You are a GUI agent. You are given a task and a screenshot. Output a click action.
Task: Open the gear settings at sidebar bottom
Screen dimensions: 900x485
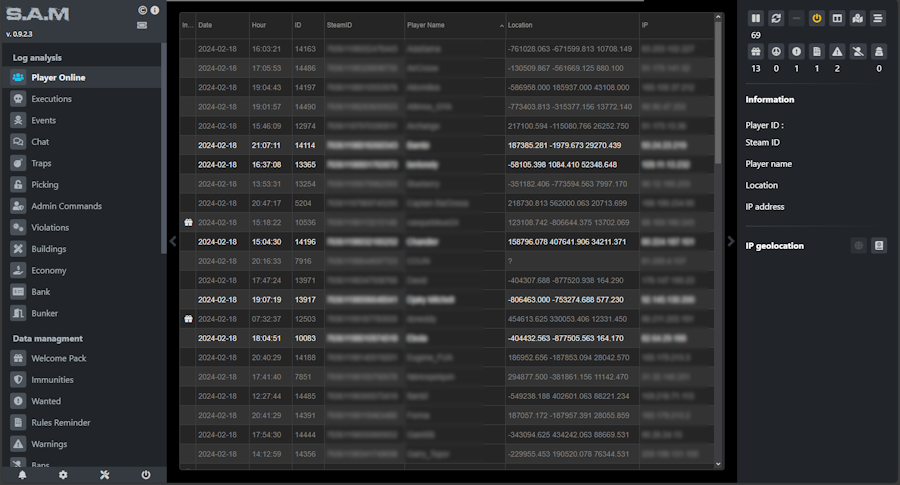point(63,475)
